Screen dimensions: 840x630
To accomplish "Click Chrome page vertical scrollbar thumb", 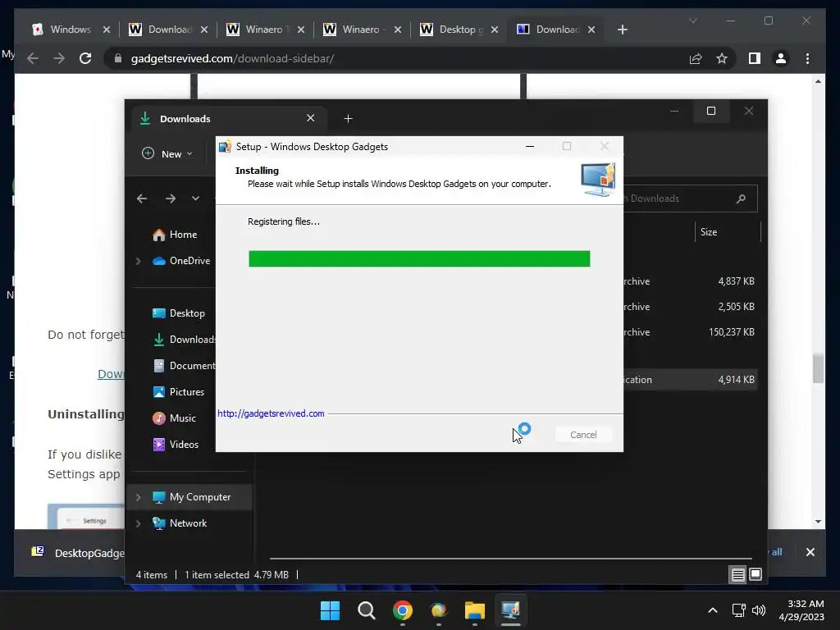I will coord(818,368).
